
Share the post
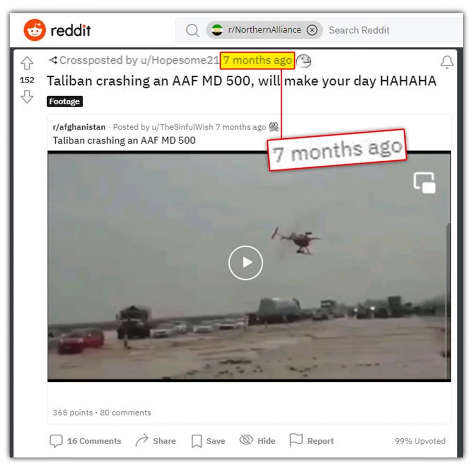click(155, 440)
